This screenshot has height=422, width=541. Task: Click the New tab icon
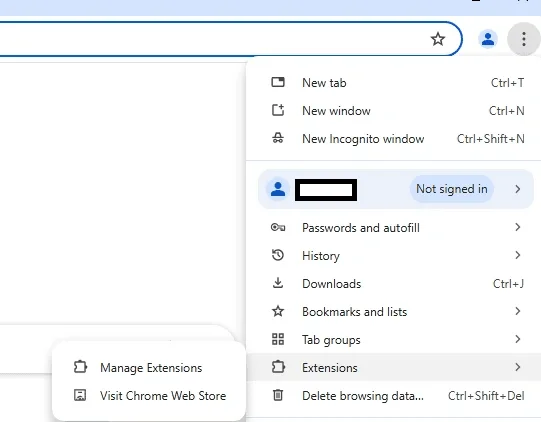pyautogui.click(x=278, y=82)
